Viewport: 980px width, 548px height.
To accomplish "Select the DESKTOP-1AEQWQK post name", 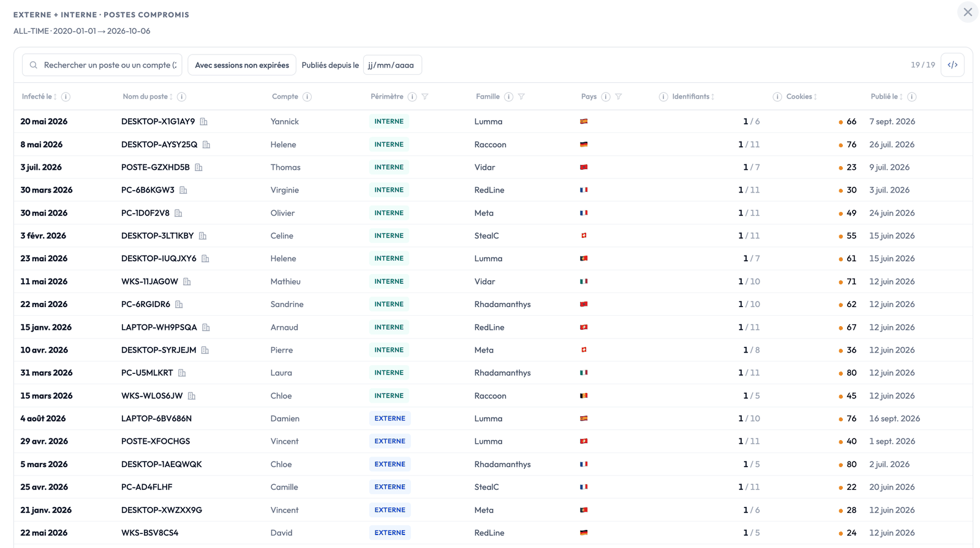I will pos(162,465).
